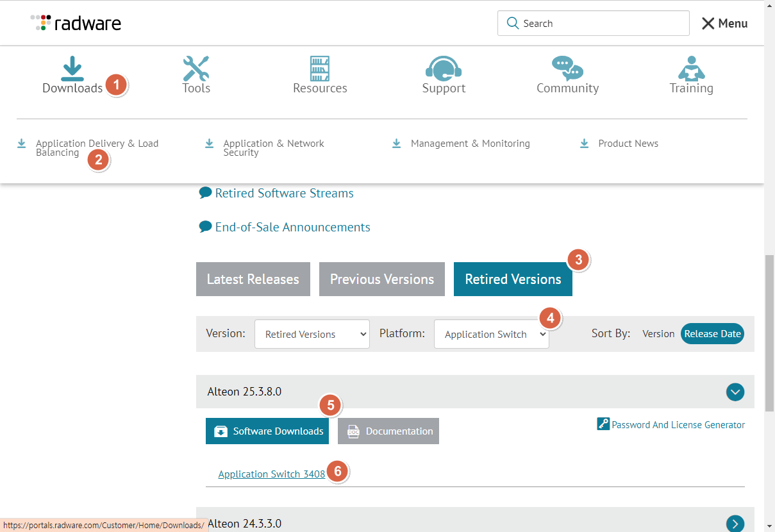The height and width of the screenshot is (532, 775).
Task: Open the Platform dropdown
Action: 492,334
